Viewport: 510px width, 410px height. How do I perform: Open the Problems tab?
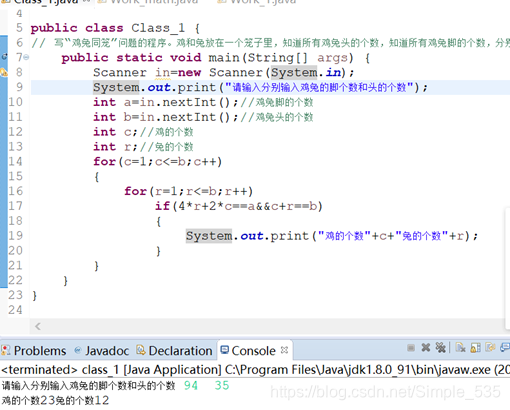(34, 351)
